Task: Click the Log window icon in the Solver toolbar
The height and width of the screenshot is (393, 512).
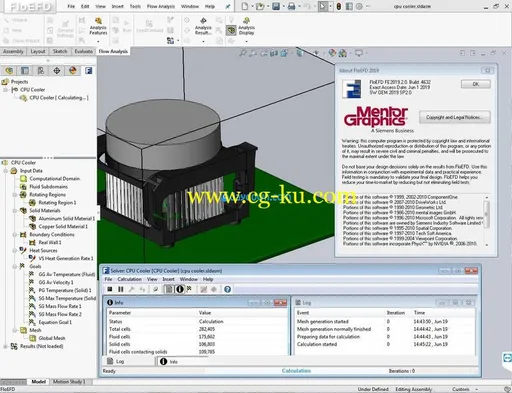Action: point(169,289)
